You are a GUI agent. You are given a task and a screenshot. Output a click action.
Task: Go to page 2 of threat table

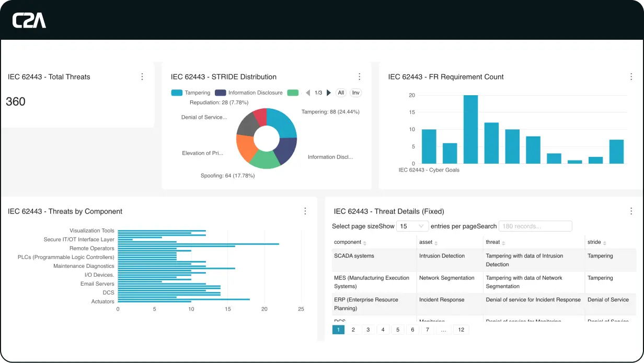click(x=353, y=330)
